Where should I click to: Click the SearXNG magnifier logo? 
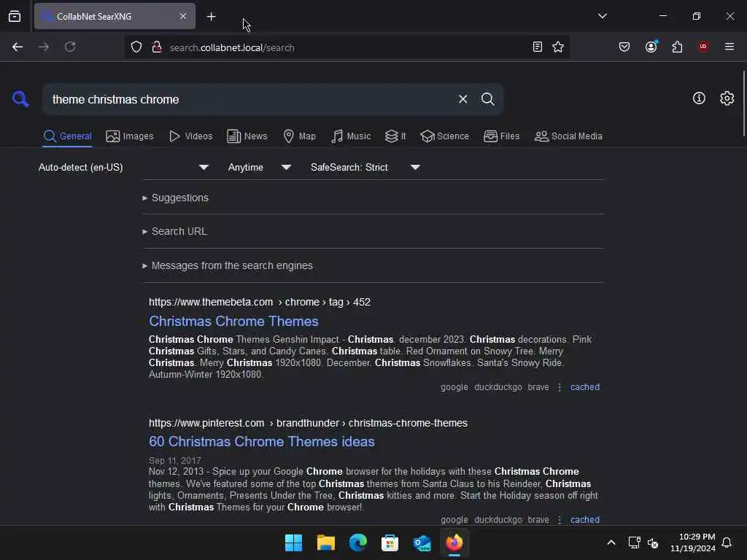pyautogui.click(x=20, y=99)
